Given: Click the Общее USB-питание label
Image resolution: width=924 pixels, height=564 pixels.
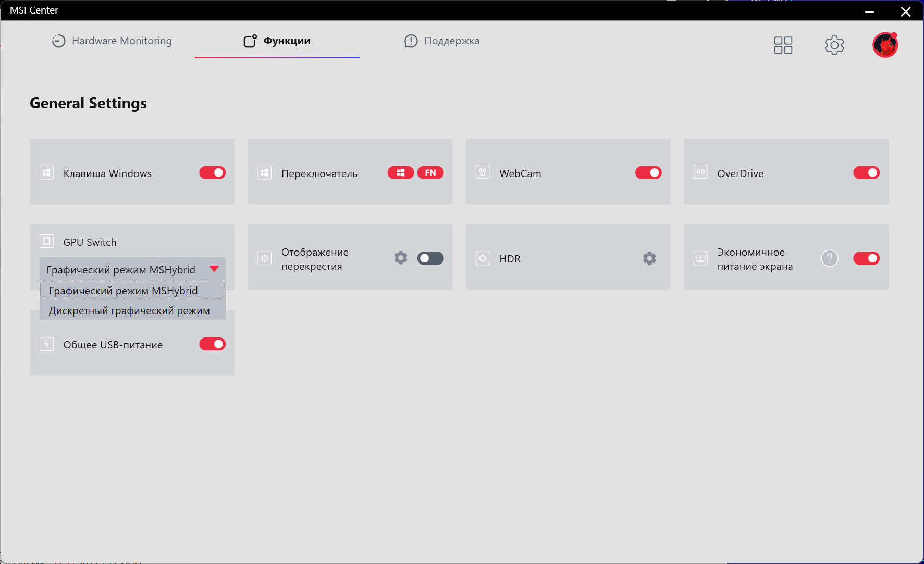Looking at the screenshot, I should tap(113, 345).
